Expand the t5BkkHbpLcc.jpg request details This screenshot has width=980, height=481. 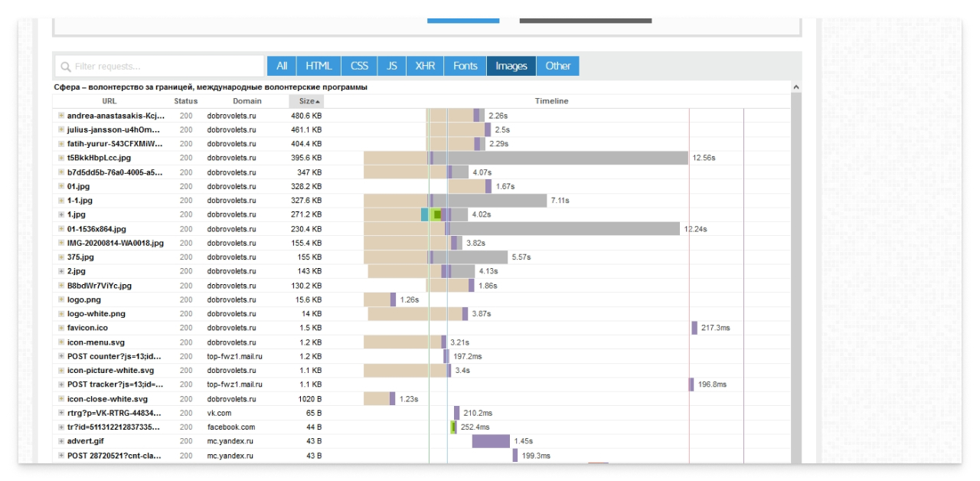61,158
